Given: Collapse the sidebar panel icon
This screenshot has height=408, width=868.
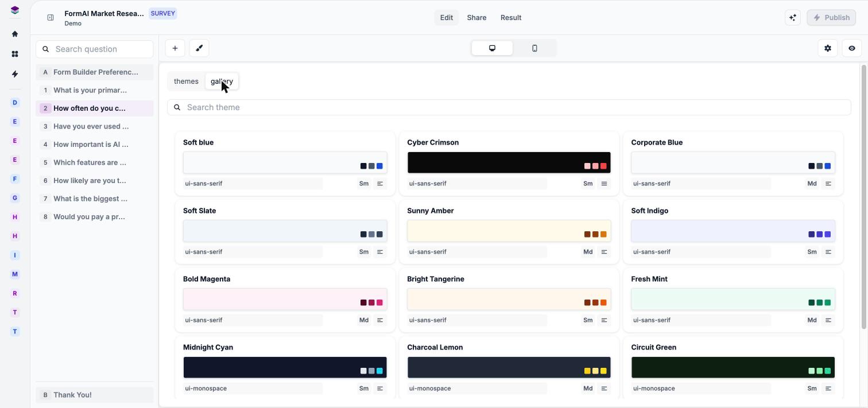Looking at the screenshot, I should 51,18.
